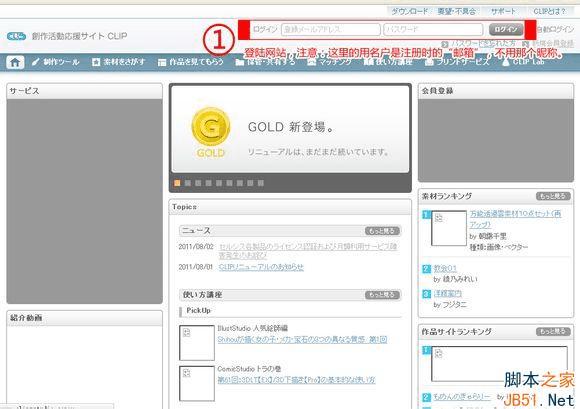Click the CLIP site logo badge
Viewport: 580px width, 409px height.
coord(16,36)
